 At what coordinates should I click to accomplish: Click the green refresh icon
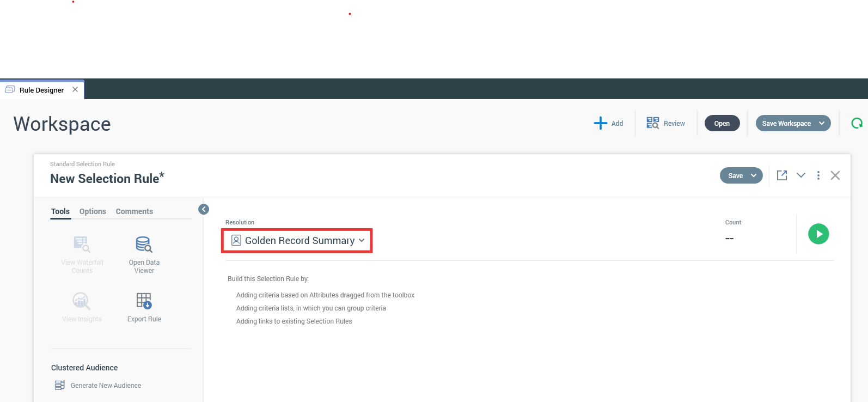pyautogui.click(x=857, y=123)
